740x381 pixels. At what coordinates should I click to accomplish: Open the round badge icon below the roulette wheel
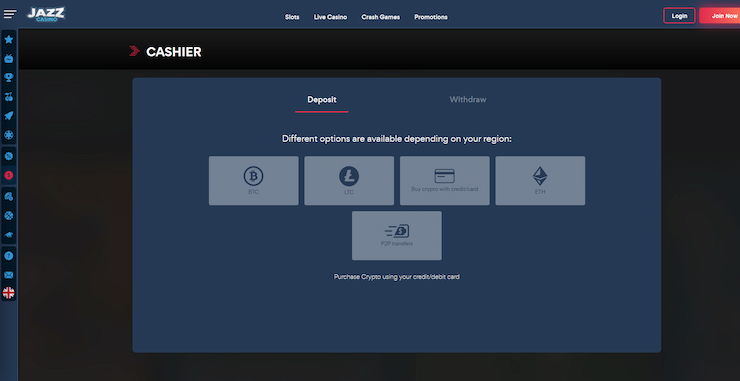click(x=8, y=156)
